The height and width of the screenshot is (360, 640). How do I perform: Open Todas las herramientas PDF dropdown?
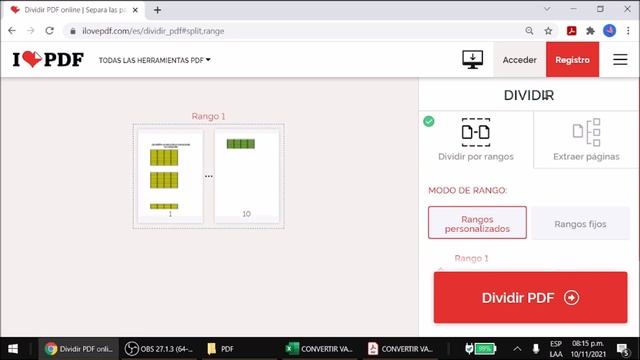click(154, 60)
